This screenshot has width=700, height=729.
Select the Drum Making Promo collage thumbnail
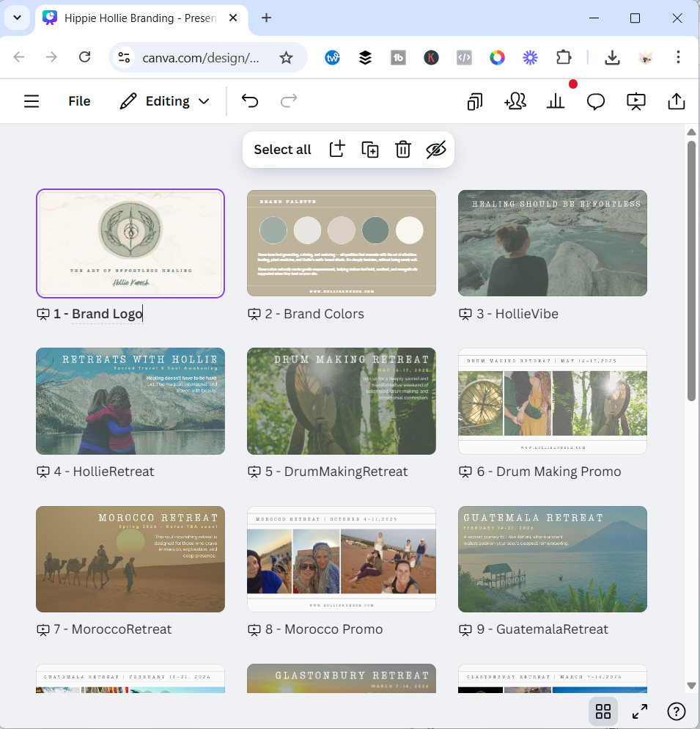pos(553,401)
